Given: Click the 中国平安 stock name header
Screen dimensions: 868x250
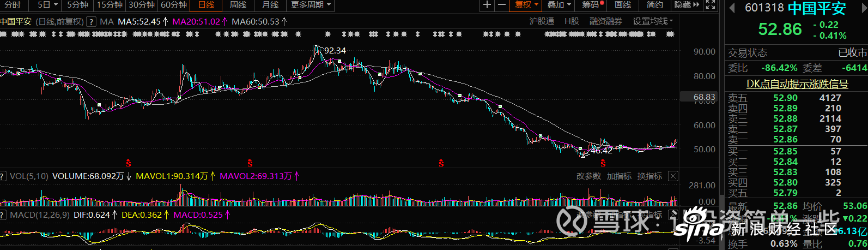Looking at the screenshot, I should (x=817, y=8).
